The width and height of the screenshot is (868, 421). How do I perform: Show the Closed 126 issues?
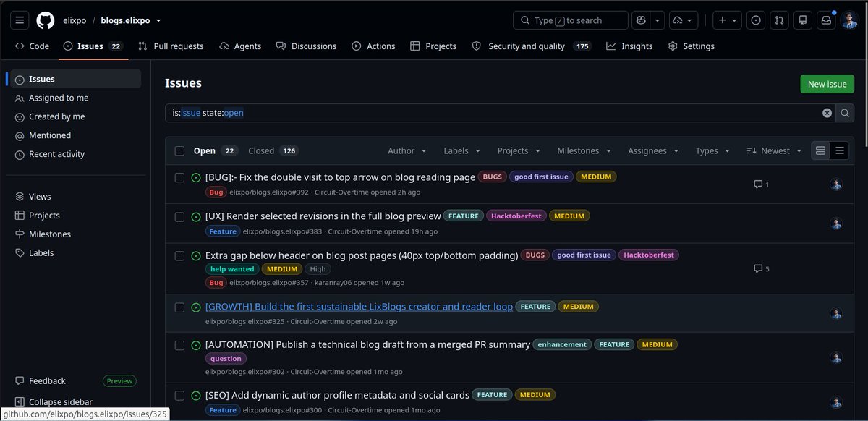click(273, 150)
